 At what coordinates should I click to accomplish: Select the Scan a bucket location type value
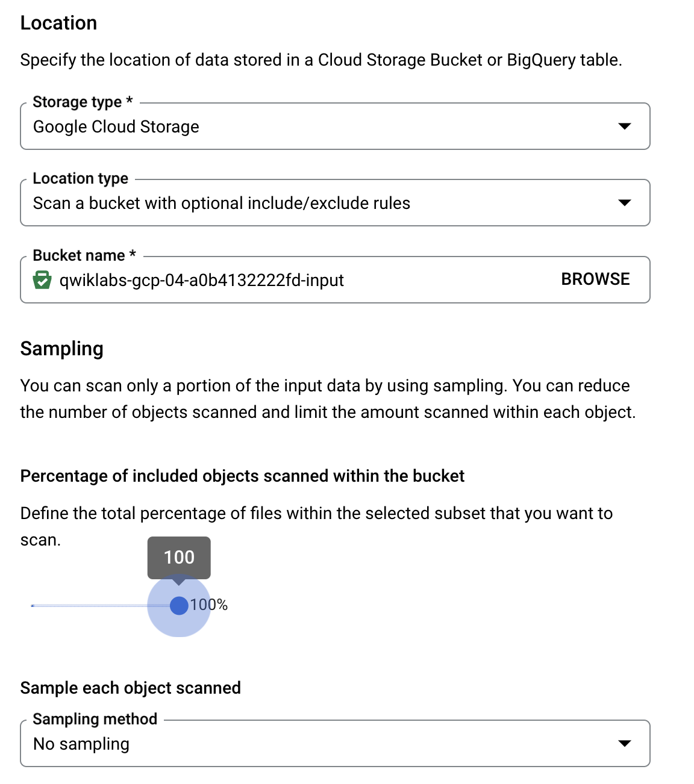222,203
